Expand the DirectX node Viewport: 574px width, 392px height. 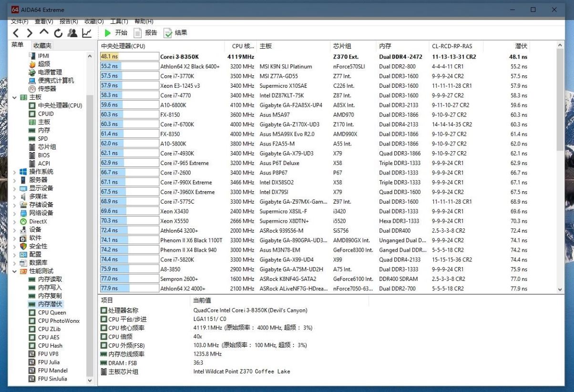14,221
